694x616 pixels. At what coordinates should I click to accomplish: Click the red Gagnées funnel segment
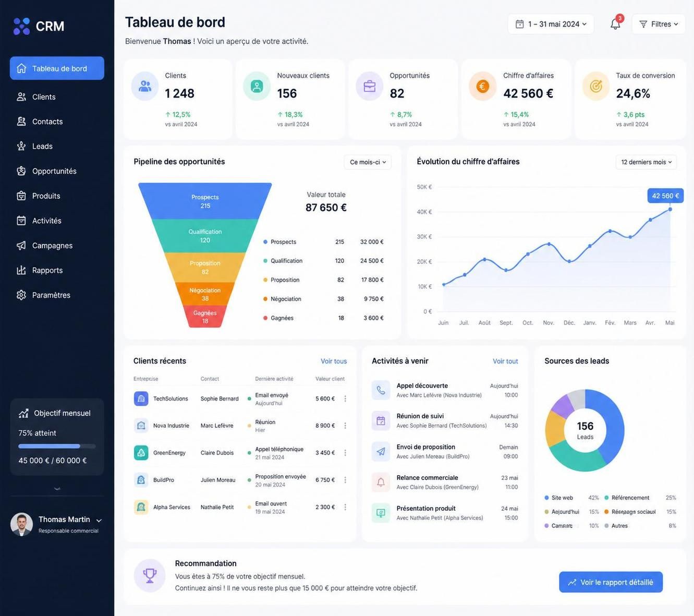(x=205, y=317)
